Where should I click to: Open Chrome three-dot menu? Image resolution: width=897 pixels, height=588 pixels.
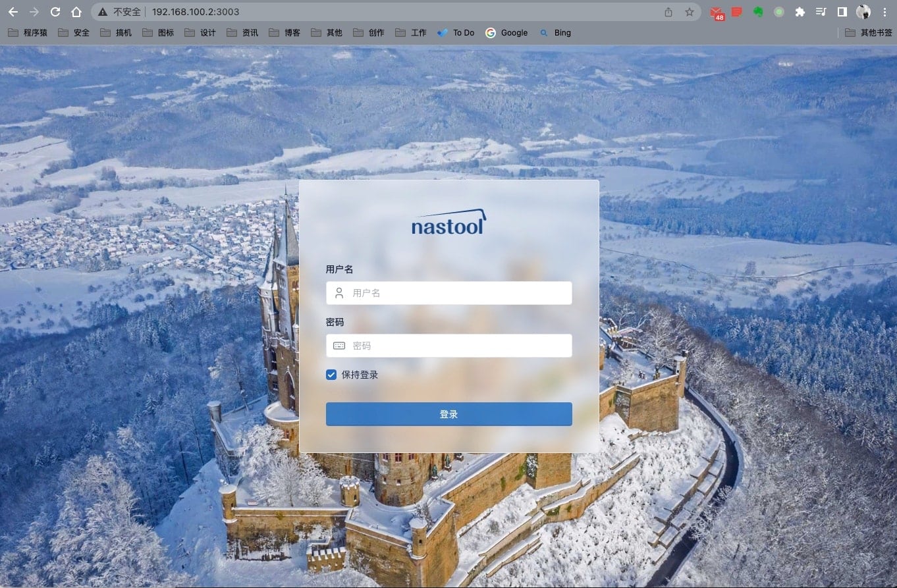pos(884,12)
